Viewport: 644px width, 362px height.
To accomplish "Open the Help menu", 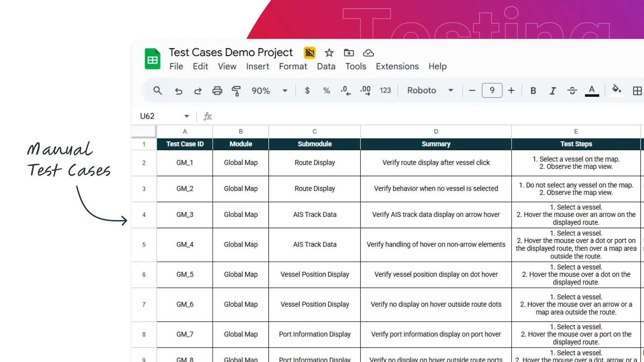I will [x=437, y=66].
